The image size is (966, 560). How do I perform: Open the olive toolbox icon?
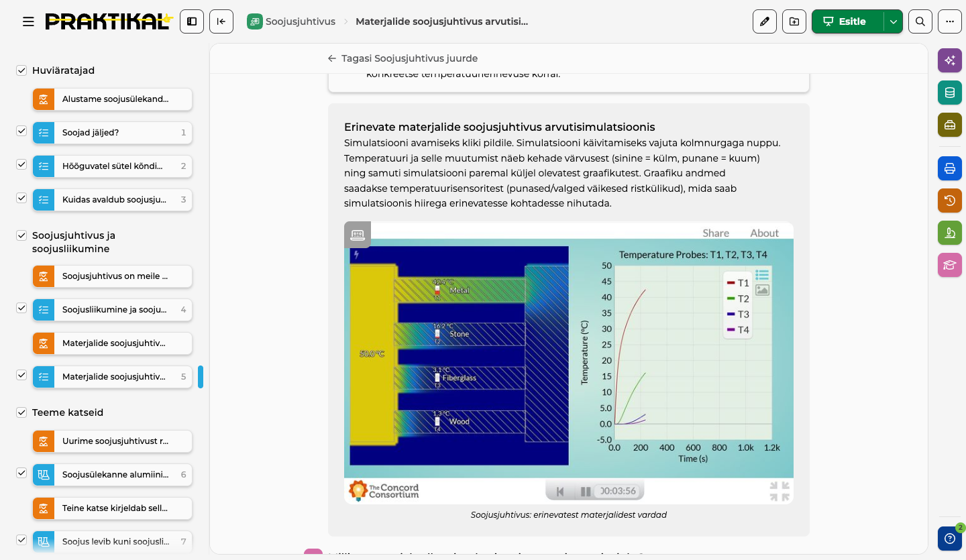950,125
